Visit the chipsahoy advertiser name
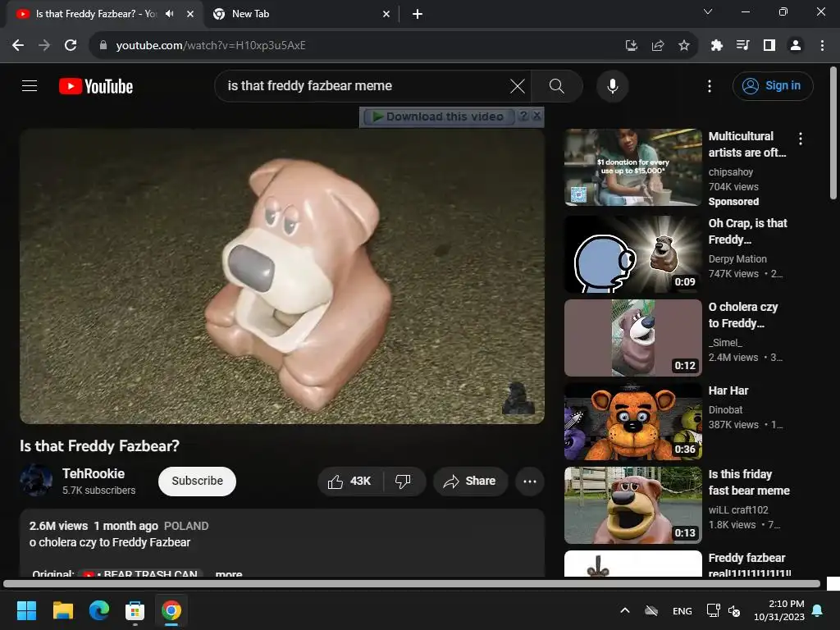Screen dimensions: 840x630 click(730, 172)
